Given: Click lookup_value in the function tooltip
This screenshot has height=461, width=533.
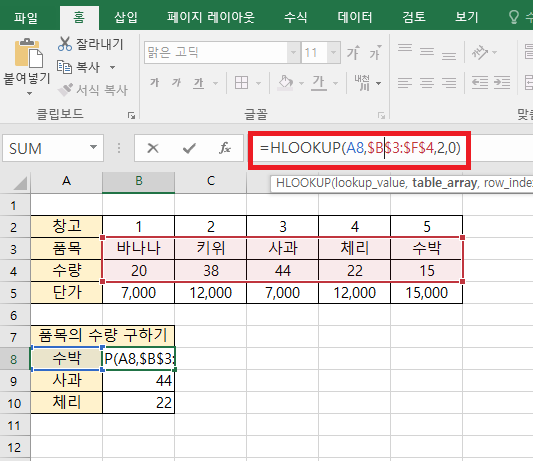Looking at the screenshot, I should (x=370, y=183).
